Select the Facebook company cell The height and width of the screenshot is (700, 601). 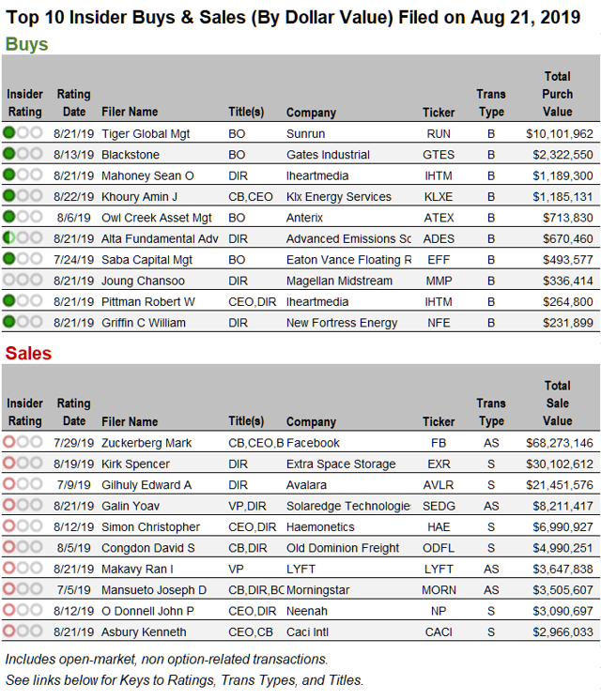tap(315, 443)
